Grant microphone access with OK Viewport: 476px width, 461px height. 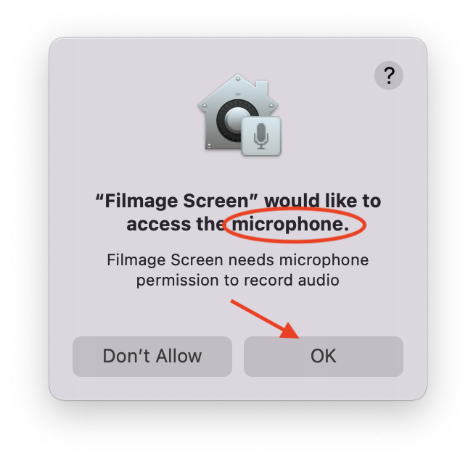point(324,357)
